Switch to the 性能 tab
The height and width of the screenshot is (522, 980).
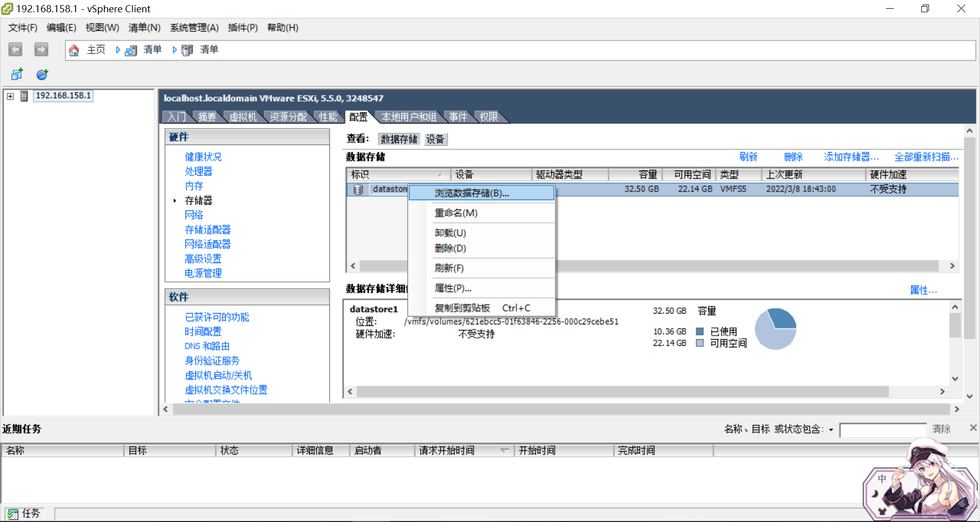[x=328, y=116]
